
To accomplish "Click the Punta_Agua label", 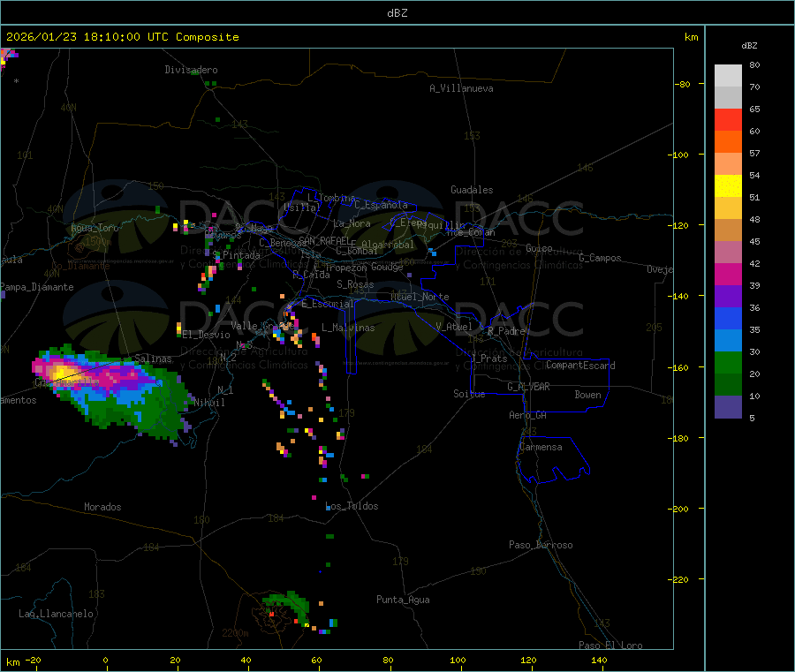I will coord(403,600).
